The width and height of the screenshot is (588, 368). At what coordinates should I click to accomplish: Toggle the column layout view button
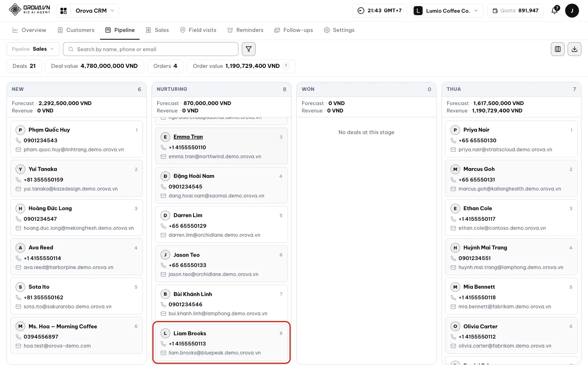point(557,49)
